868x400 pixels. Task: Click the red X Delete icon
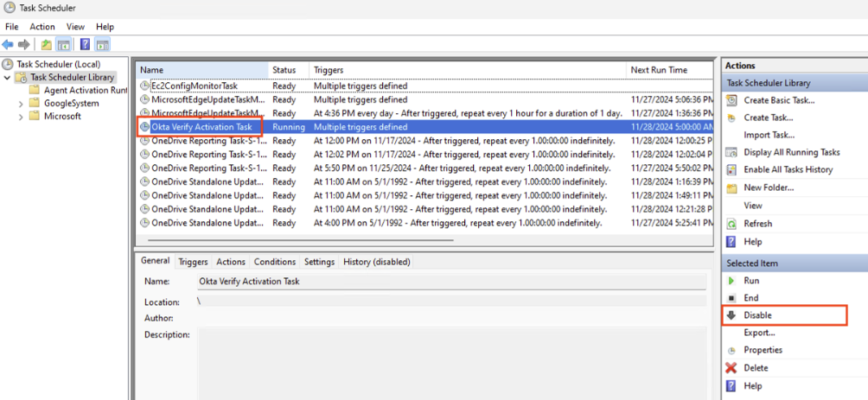click(x=731, y=368)
